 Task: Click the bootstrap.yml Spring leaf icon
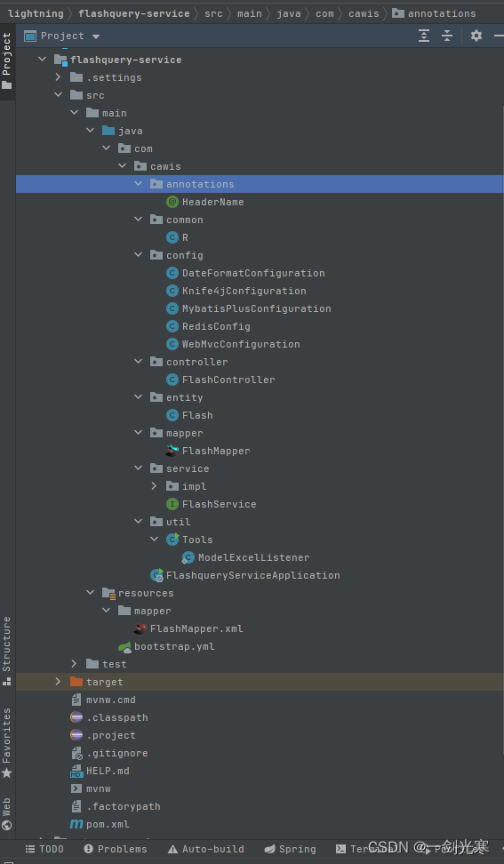tap(125, 647)
